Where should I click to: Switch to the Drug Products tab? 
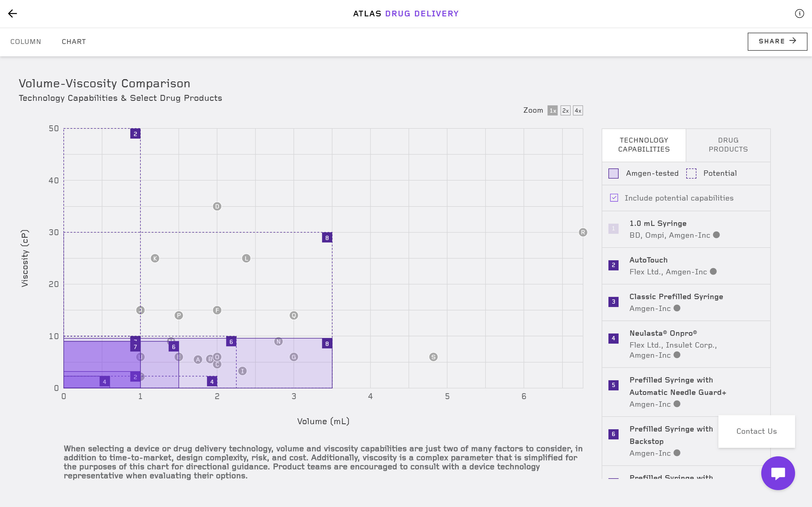(x=728, y=145)
